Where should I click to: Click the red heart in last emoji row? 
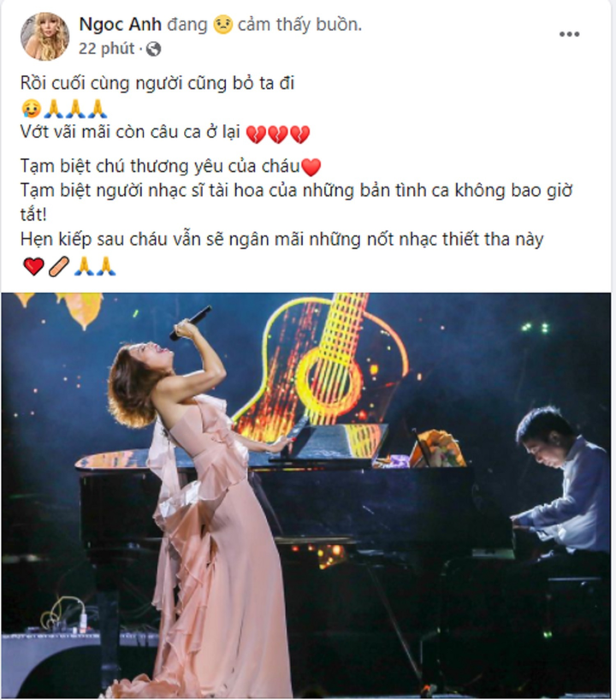click(33, 266)
